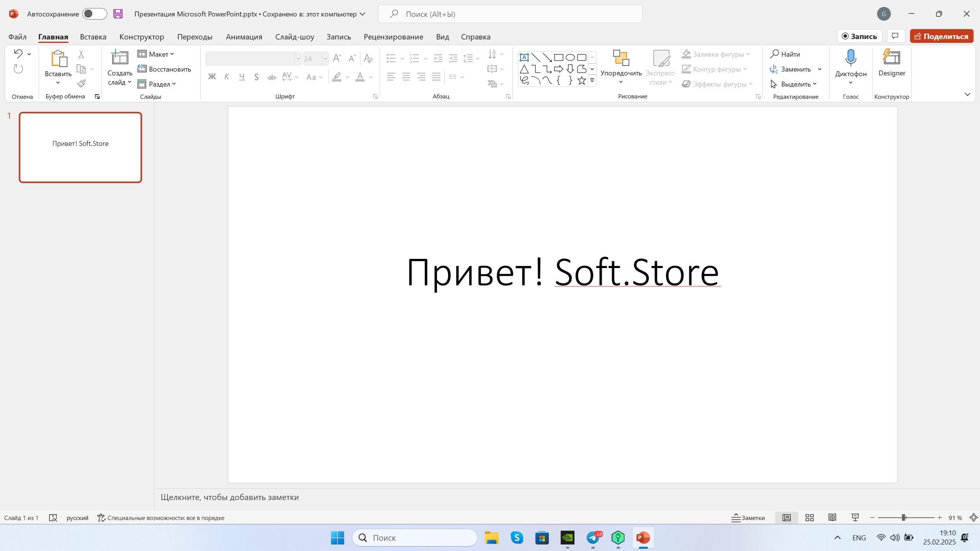
Task: Toggle bold formatting (Ж)
Action: click(x=212, y=77)
